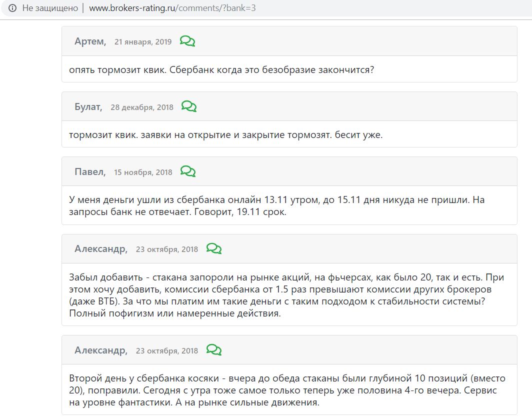Click chat icon on Александр's 'Второй день' comment
The width and height of the screenshot is (532, 417).
[x=214, y=350]
